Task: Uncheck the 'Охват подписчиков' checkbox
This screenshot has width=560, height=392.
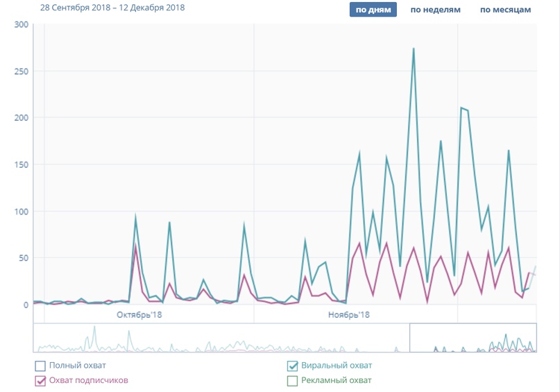Action: (x=40, y=380)
